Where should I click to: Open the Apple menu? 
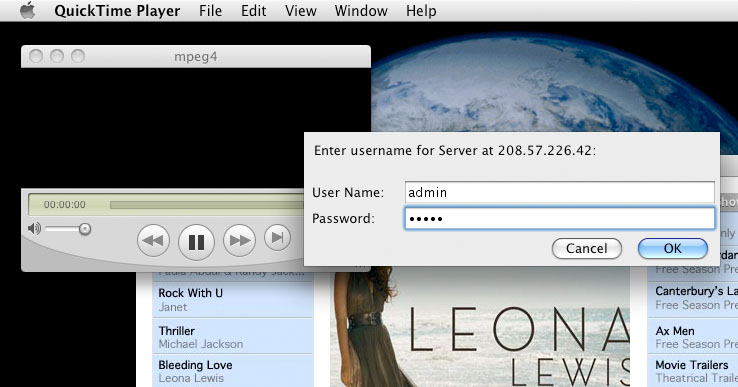click(x=28, y=10)
